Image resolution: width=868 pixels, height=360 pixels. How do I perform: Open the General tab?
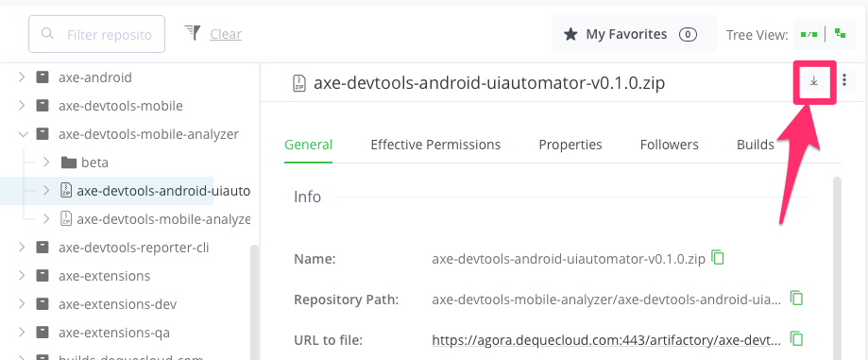pos(308,146)
